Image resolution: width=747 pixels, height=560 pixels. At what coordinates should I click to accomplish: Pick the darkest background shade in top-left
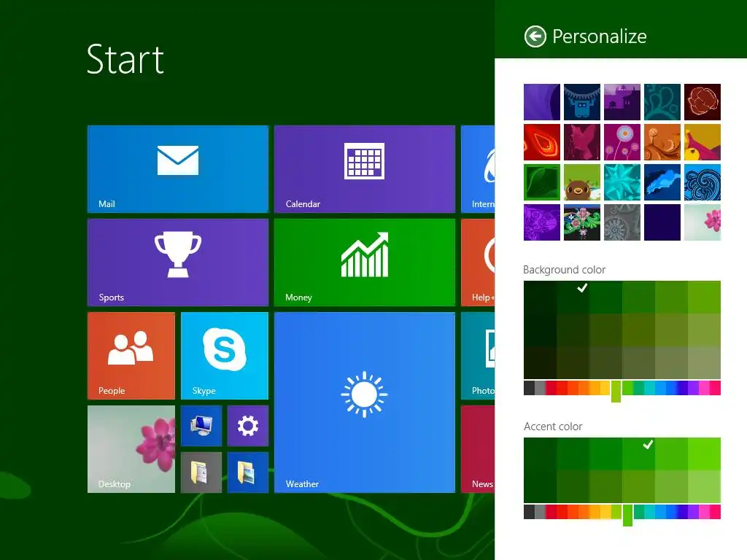540,297
